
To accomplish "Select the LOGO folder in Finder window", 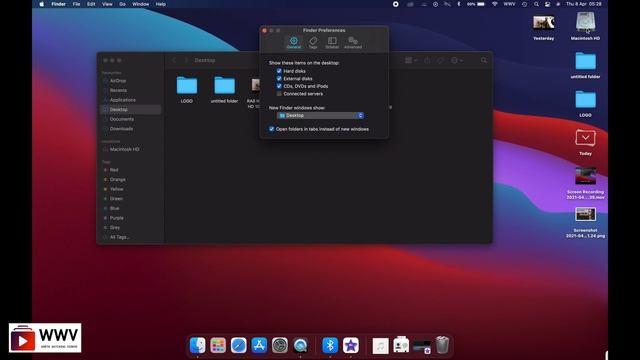I will (x=187, y=89).
